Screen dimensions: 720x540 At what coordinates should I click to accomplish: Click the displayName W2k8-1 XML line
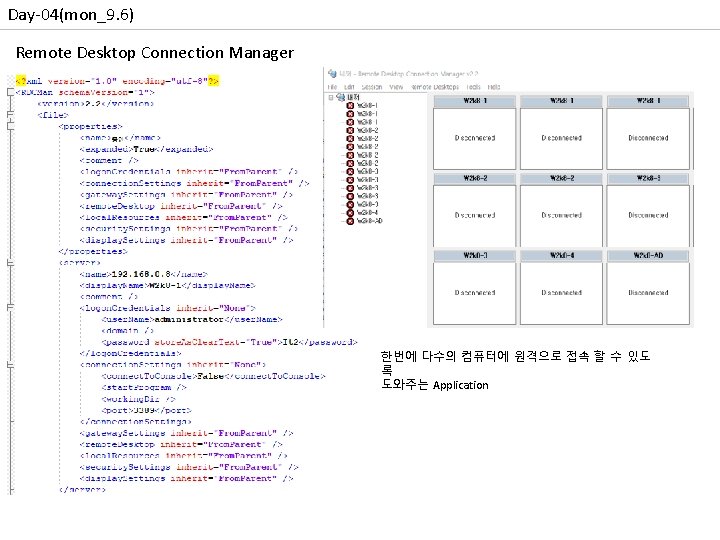(167, 285)
